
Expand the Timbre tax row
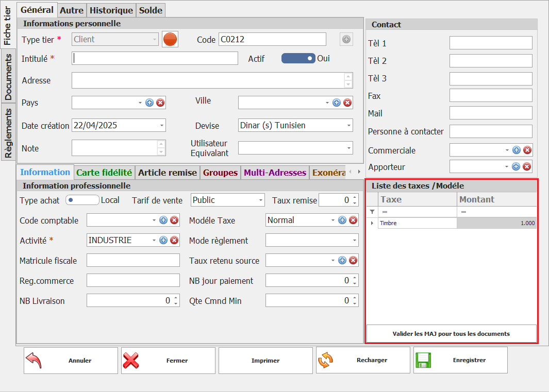pyautogui.click(x=372, y=223)
